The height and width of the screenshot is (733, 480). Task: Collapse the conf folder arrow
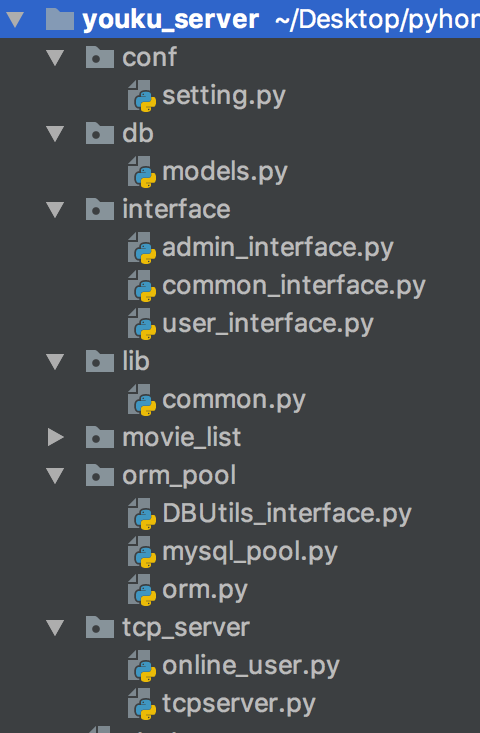click(x=55, y=57)
